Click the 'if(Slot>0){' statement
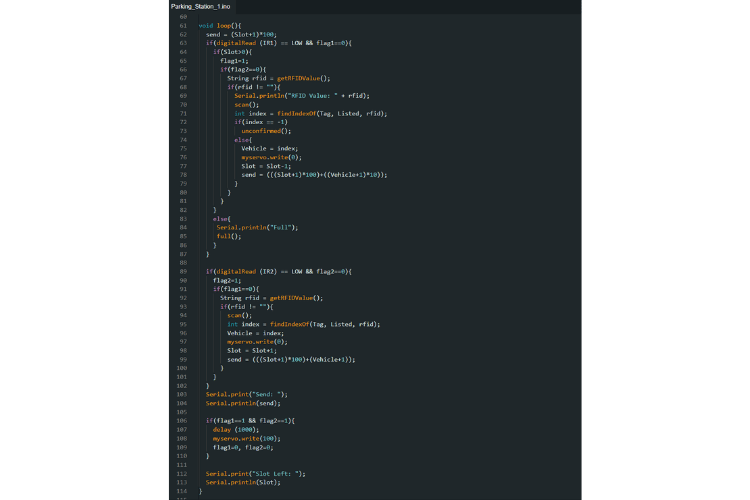 coord(232,52)
